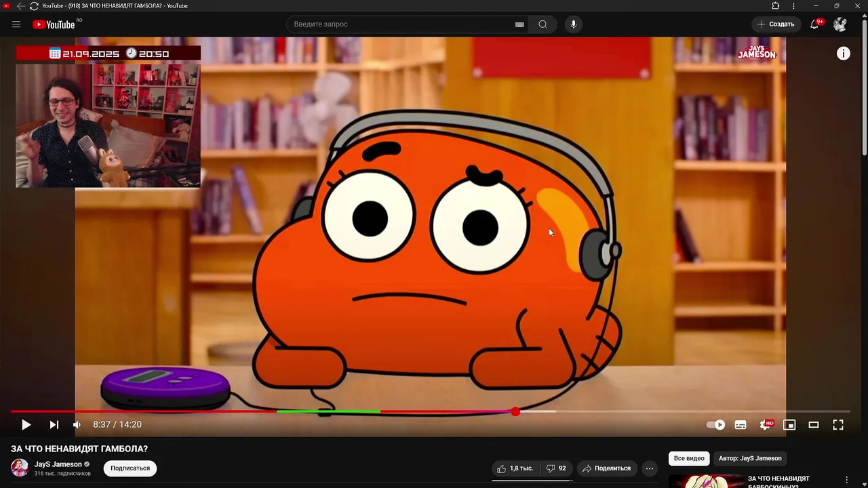Open JayS Jameson channel avatar

[20, 468]
